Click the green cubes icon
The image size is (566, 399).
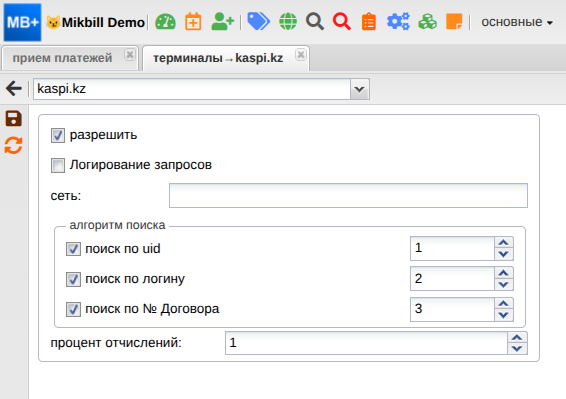click(x=427, y=22)
